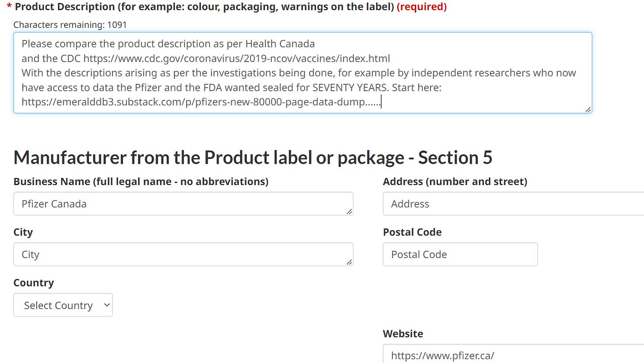Click the substack URL line in description

pos(201,102)
